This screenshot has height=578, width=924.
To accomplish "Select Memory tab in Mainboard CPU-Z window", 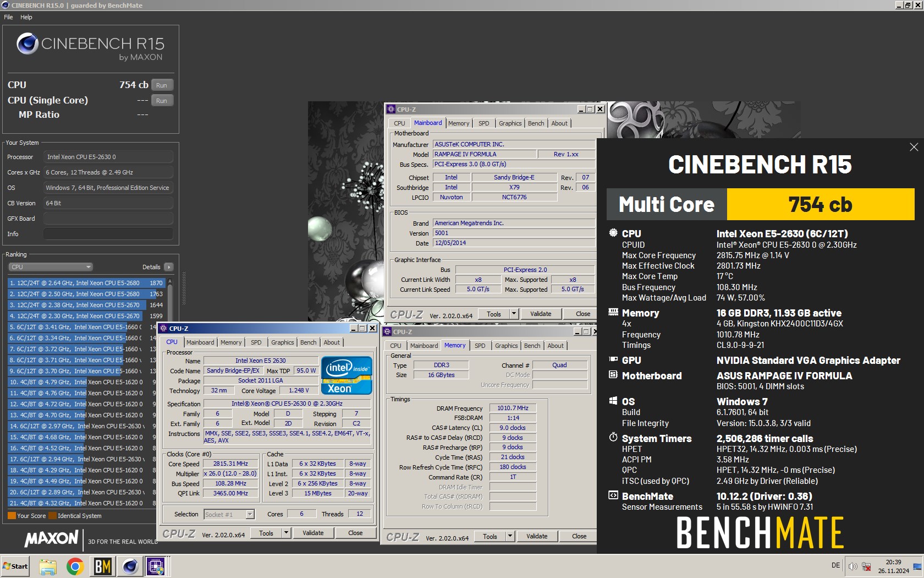I will (x=459, y=123).
